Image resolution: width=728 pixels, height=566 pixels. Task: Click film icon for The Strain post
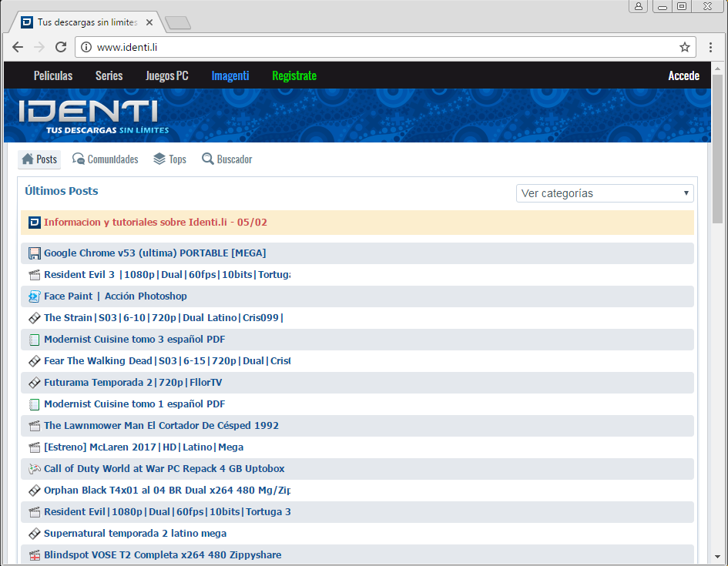35,318
